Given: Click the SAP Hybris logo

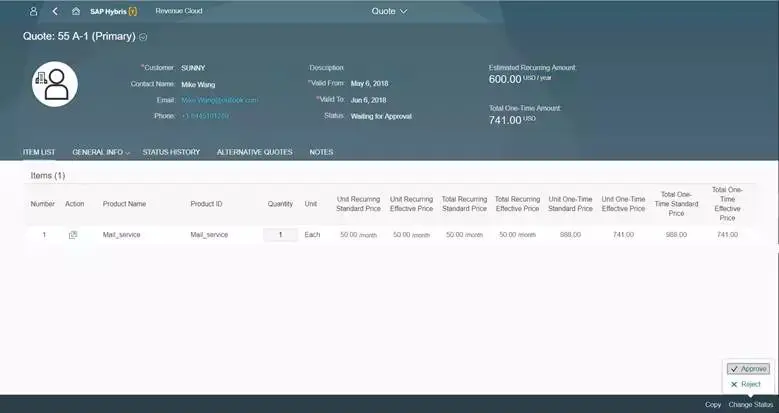Looking at the screenshot, I should 113,11.
